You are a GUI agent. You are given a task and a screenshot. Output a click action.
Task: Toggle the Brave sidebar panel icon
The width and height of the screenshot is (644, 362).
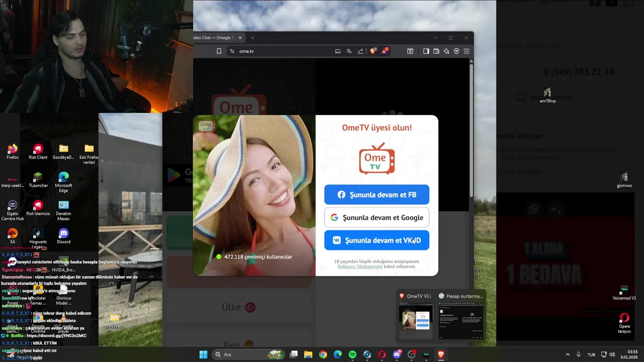tap(426, 51)
